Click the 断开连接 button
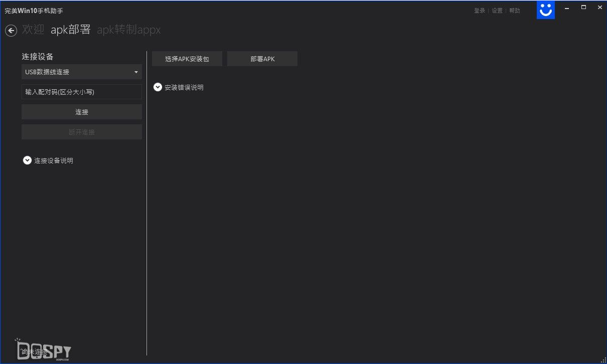The image size is (607, 364). point(82,132)
